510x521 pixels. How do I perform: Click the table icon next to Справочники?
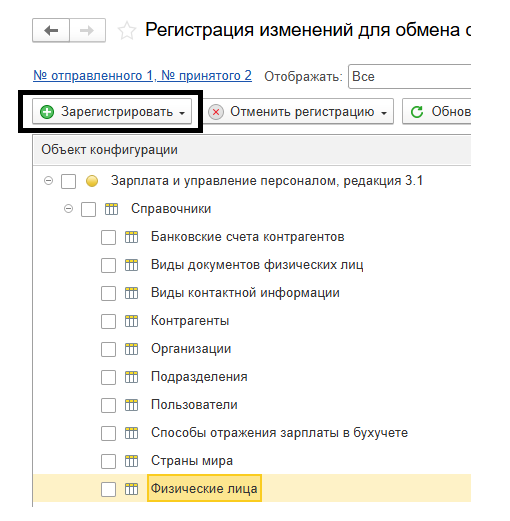point(111,209)
